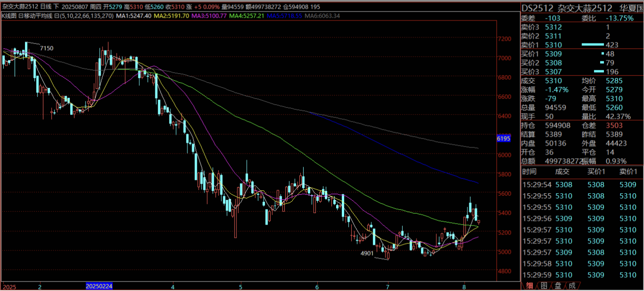Screen dimensions: 644x291
Task: Click month 8 marker on time axis
Action: coord(464,286)
